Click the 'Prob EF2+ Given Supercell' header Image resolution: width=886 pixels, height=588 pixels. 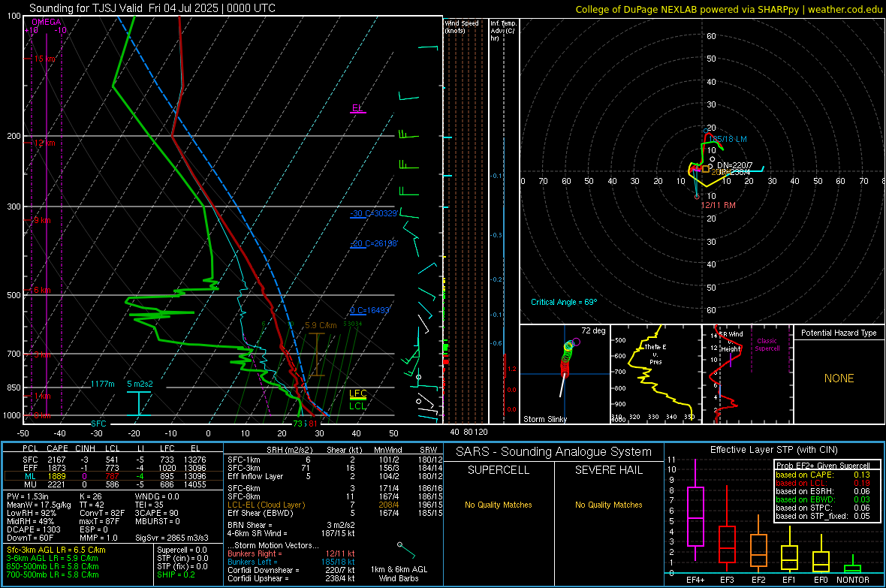click(822, 466)
